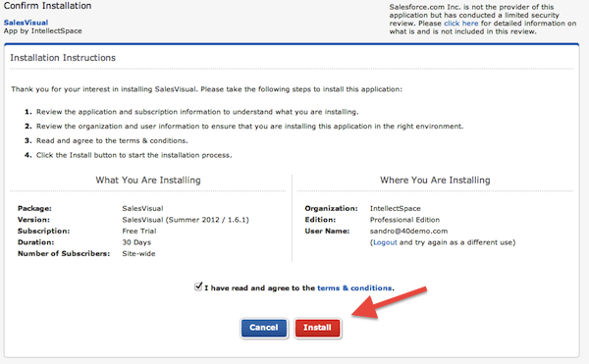This screenshot has width=589, height=364.
Task: Click the version value 'SalesVisual (Summer 2012 / 1.6.1)'
Action: [186, 220]
